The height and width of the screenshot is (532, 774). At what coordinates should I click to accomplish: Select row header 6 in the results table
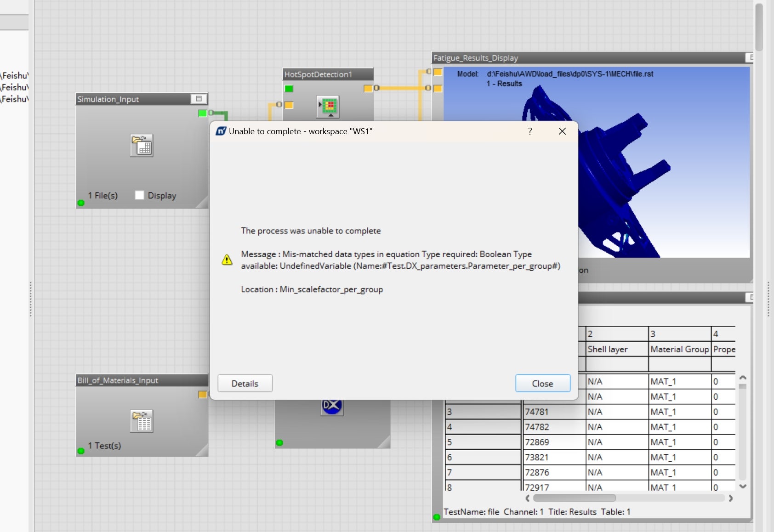point(483,457)
